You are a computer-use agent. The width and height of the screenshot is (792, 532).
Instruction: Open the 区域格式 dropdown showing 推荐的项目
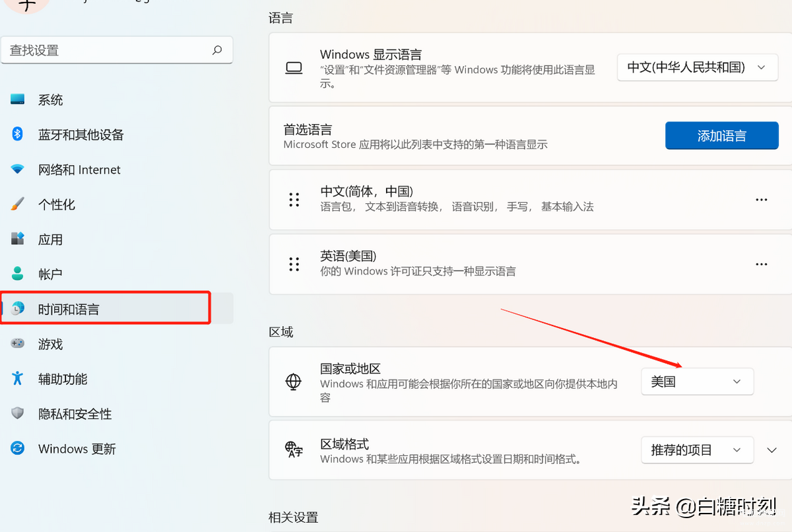pyautogui.click(x=697, y=450)
